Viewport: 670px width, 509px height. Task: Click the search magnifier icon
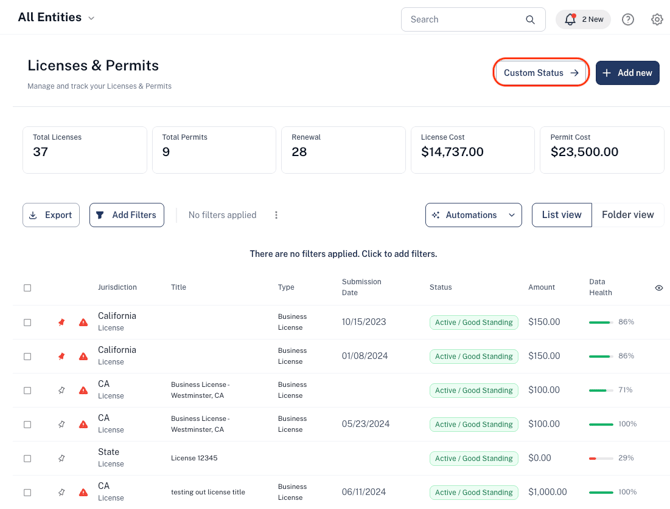(x=530, y=19)
